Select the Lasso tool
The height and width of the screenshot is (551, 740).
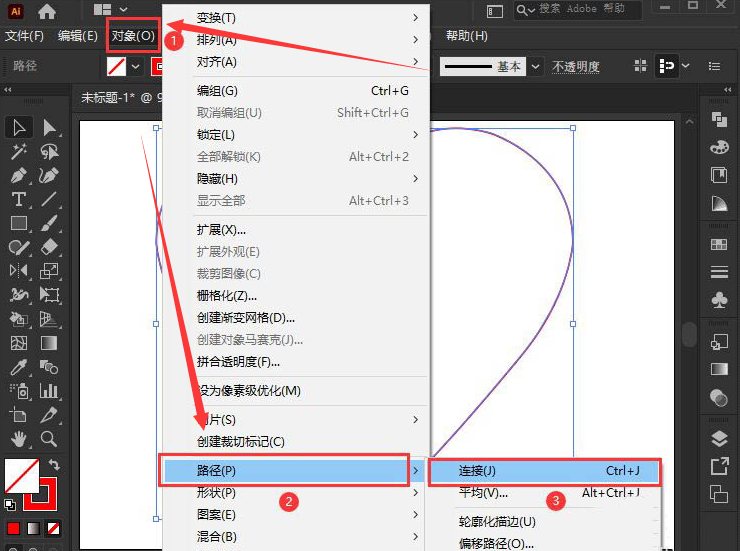pyautogui.click(x=49, y=151)
